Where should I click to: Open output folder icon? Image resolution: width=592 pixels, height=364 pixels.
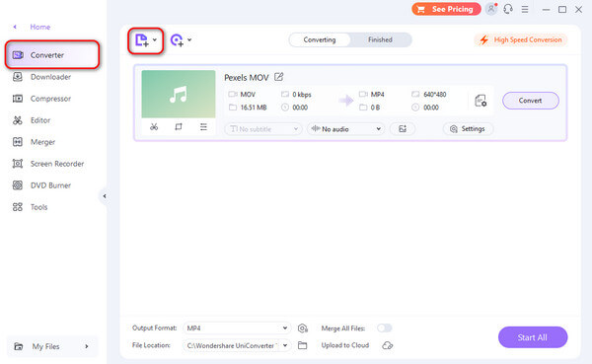pos(303,345)
